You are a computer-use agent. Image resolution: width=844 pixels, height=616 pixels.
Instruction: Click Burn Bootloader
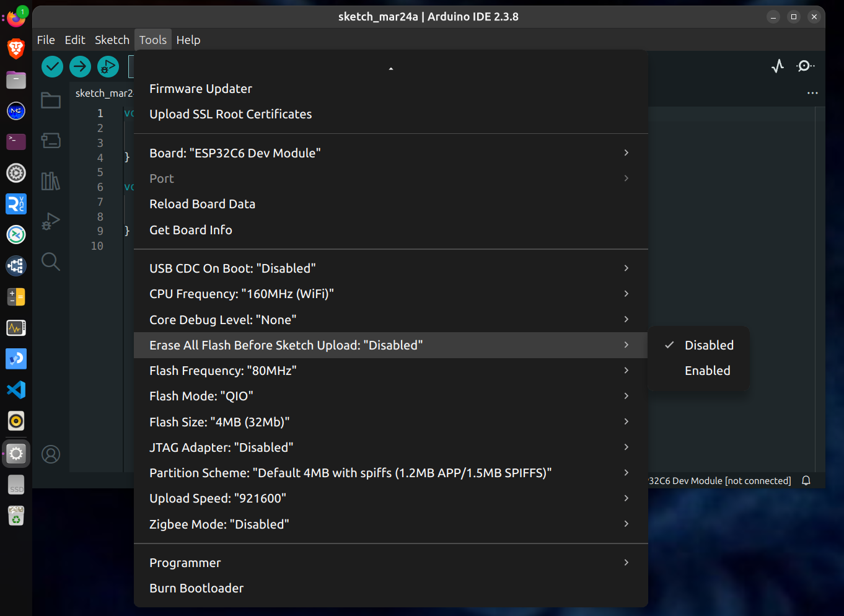pos(196,588)
